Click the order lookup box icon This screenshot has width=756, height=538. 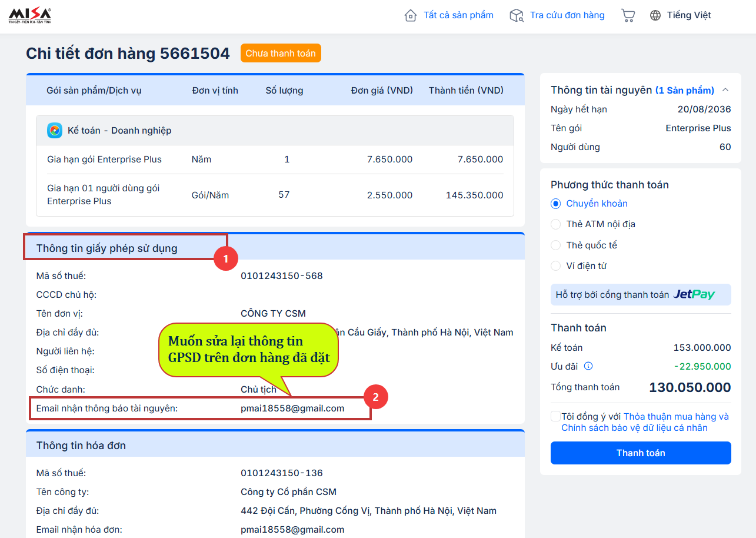point(517,15)
